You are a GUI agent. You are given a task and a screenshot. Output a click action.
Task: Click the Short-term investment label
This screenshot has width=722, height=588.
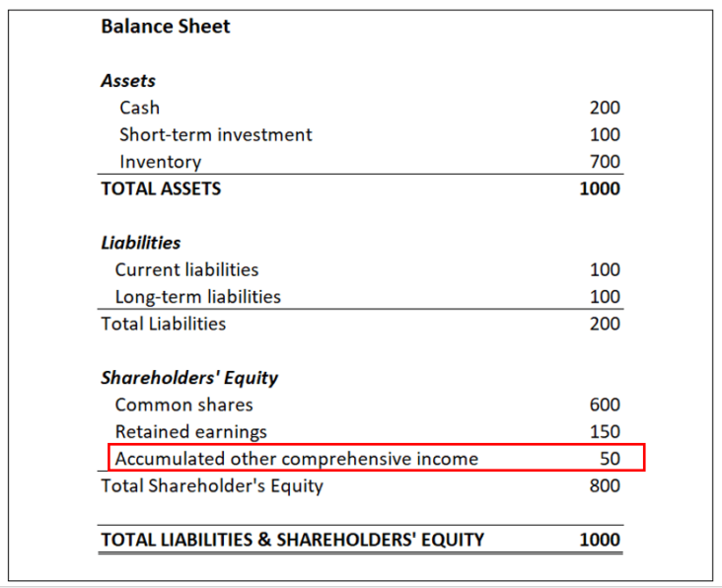pyautogui.click(x=215, y=134)
